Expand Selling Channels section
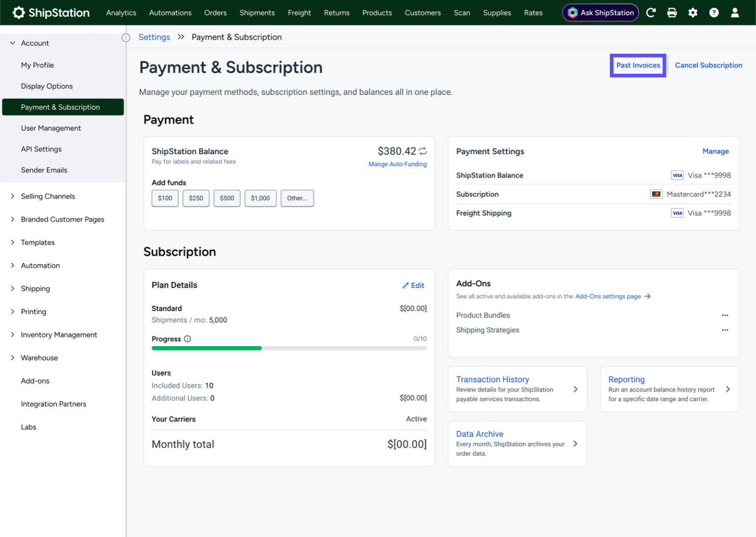This screenshot has height=537, width=756. coord(13,196)
